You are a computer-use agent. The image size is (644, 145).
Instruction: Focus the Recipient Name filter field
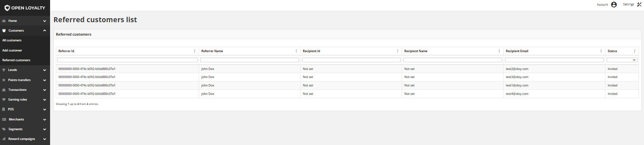[x=453, y=60]
